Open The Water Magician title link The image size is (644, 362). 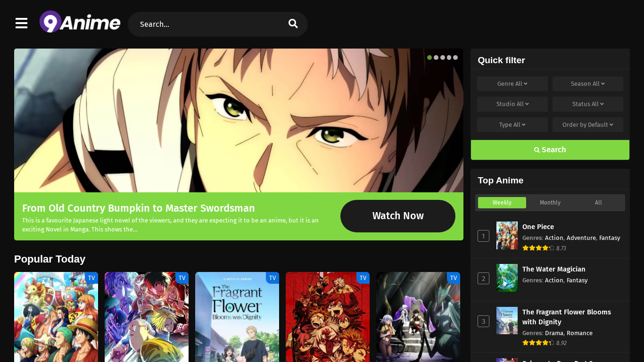pyautogui.click(x=553, y=269)
